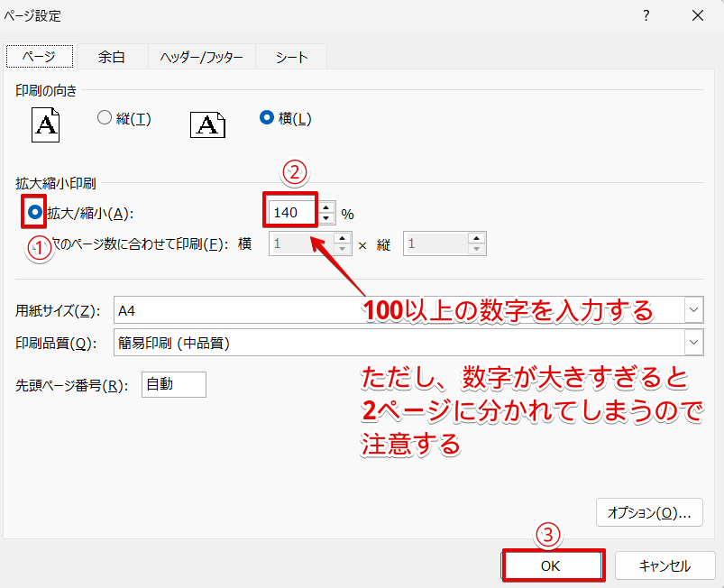
Task: Open the シート tab
Action: pos(291,56)
